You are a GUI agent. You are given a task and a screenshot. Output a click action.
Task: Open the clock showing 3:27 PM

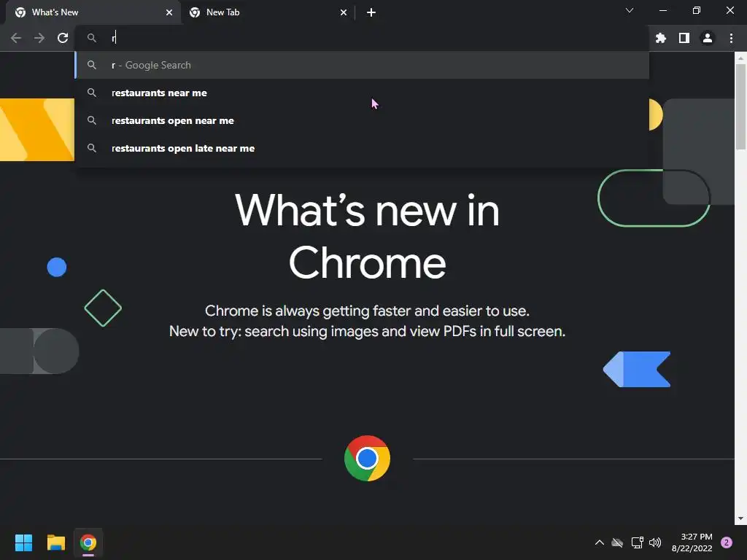[x=692, y=542]
